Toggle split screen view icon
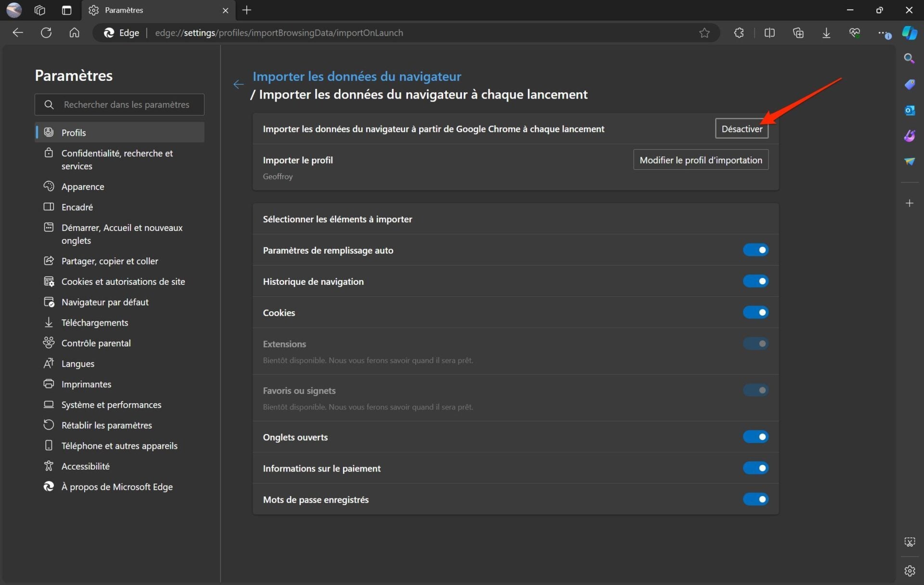Screen dimensions: 924x585 tap(769, 33)
